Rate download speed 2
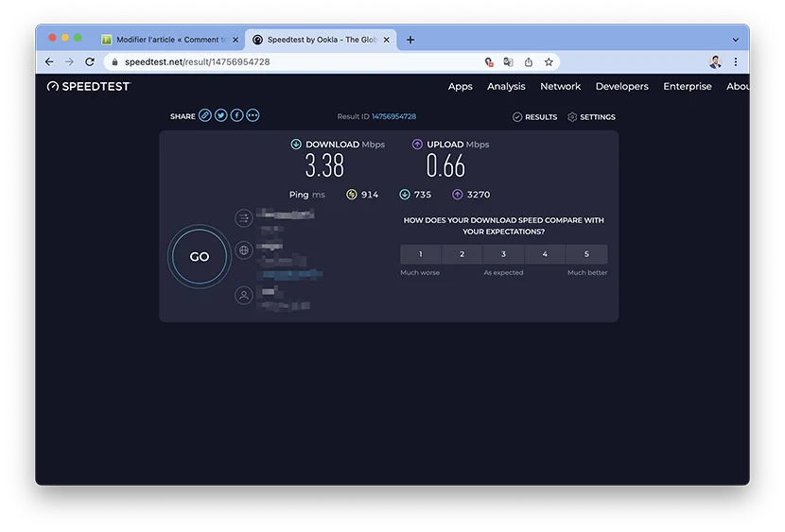The width and height of the screenshot is (785, 532). [462, 254]
